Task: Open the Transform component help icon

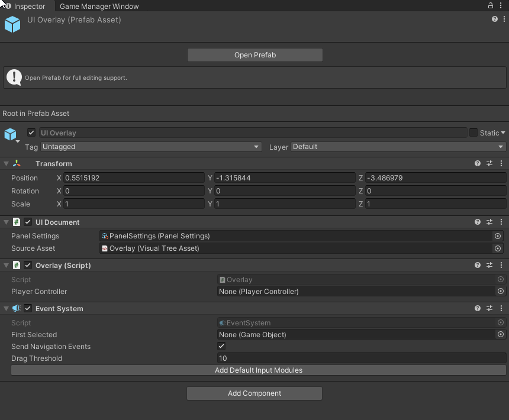Action: pyautogui.click(x=477, y=163)
